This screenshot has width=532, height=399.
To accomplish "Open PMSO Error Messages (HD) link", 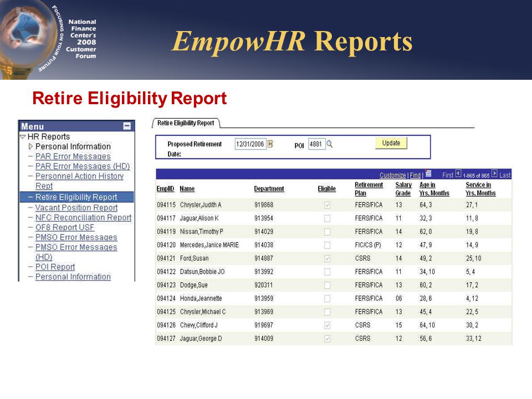I will tap(76, 252).
